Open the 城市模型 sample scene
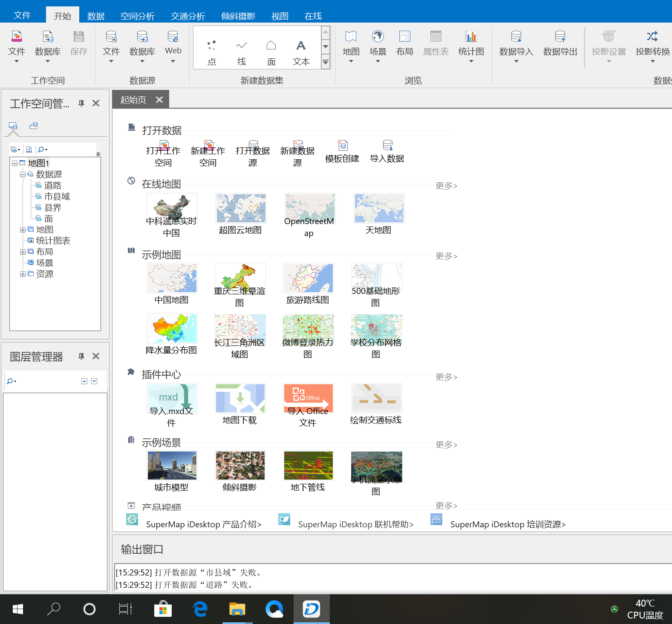672x624 pixels. [172, 466]
